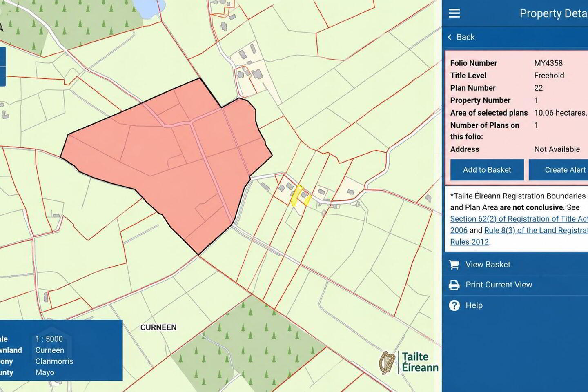
Task: Click the Create Alert button
Action: (x=559, y=170)
